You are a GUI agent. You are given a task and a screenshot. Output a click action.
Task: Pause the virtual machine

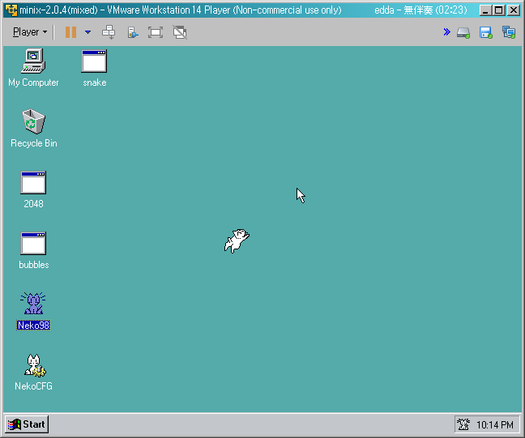(x=71, y=32)
